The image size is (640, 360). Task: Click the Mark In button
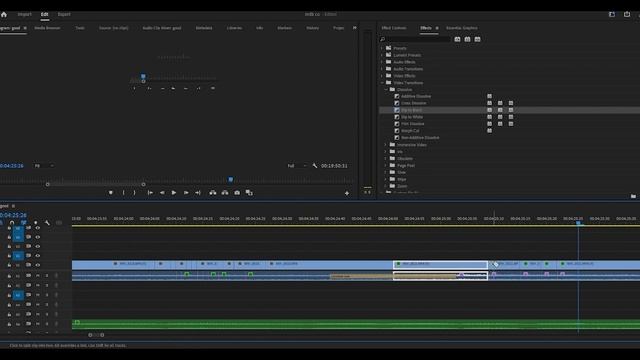click(x=124, y=193)
